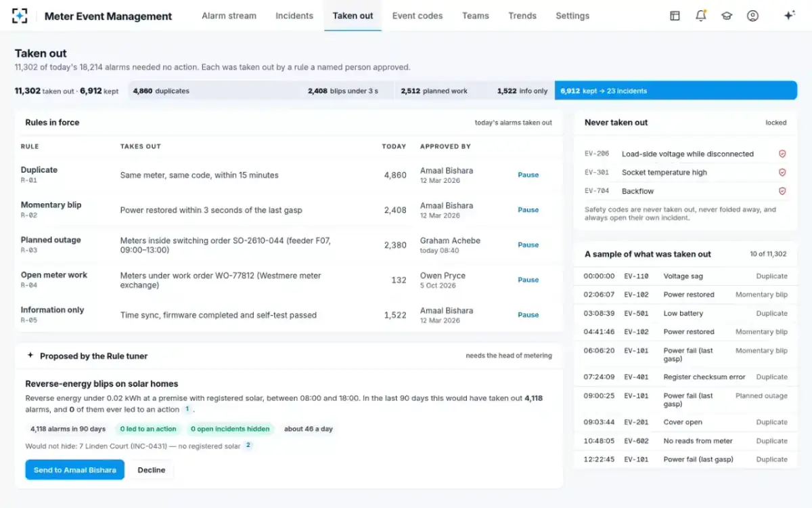Click Owen Pryce approver name
The height and width of the screenshot is (508, 812).
(443, 276)
